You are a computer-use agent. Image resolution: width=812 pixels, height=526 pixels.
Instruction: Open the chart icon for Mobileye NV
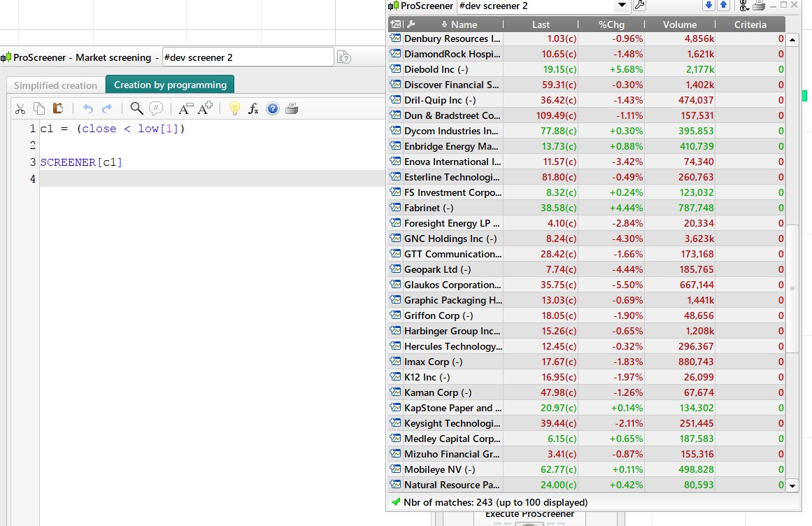(396, 469)
